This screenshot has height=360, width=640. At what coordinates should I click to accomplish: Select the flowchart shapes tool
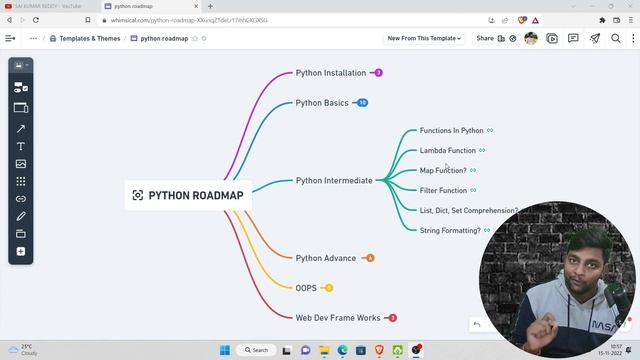click(x=21, y=87)
